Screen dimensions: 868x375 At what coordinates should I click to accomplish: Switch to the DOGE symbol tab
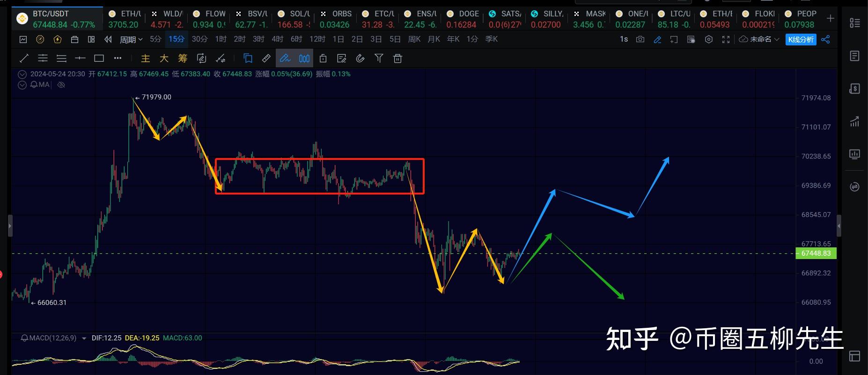pos(463,19)
